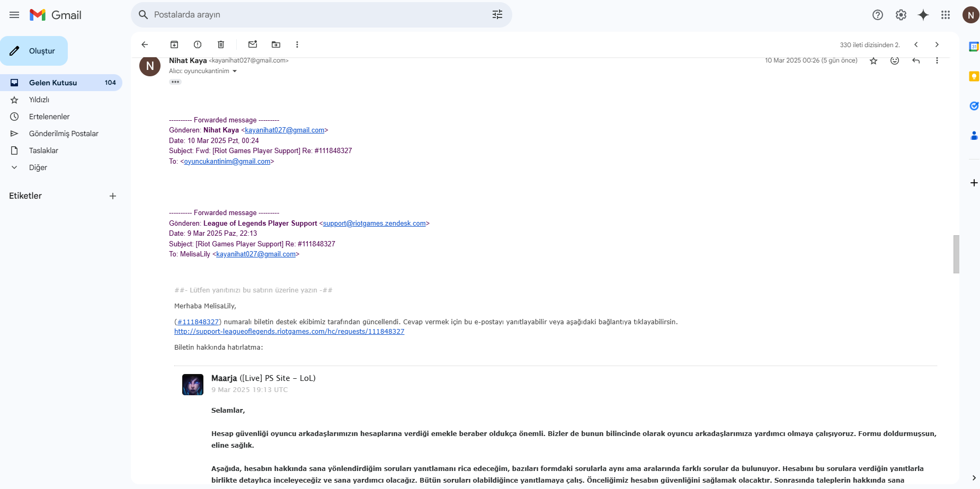The height and width of the screenshot is (489, 980).
Task: Open ticket #111848327 link
Action: 198,322
